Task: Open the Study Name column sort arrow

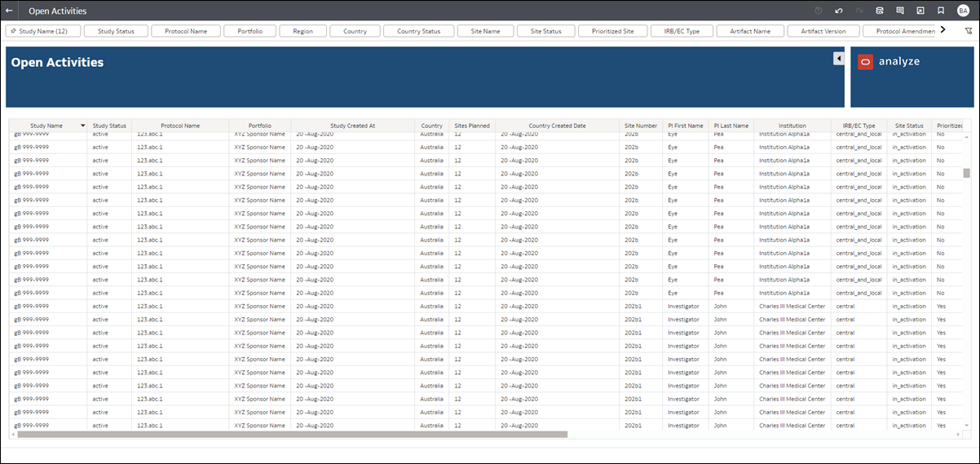Action: point(82,126)
